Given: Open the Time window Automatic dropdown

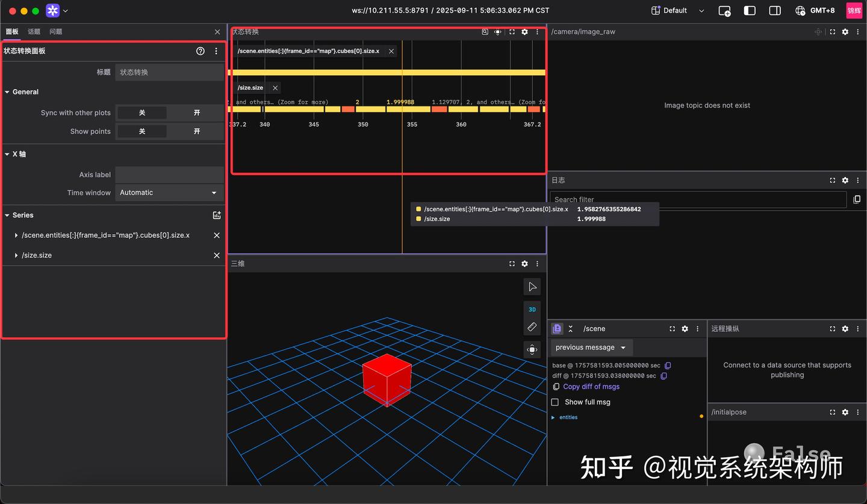Looking at the screenshot, I should pos(169,193).
